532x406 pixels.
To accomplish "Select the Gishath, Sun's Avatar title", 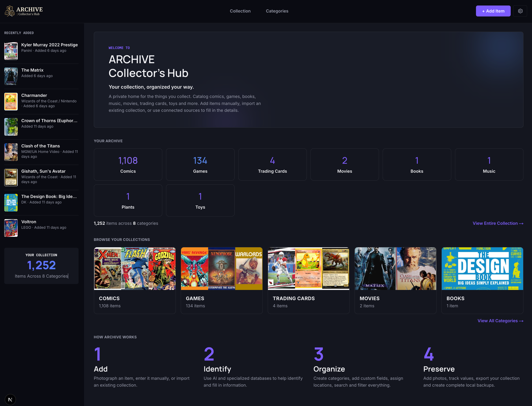I will pyautogui.click(x=43, y=171).
